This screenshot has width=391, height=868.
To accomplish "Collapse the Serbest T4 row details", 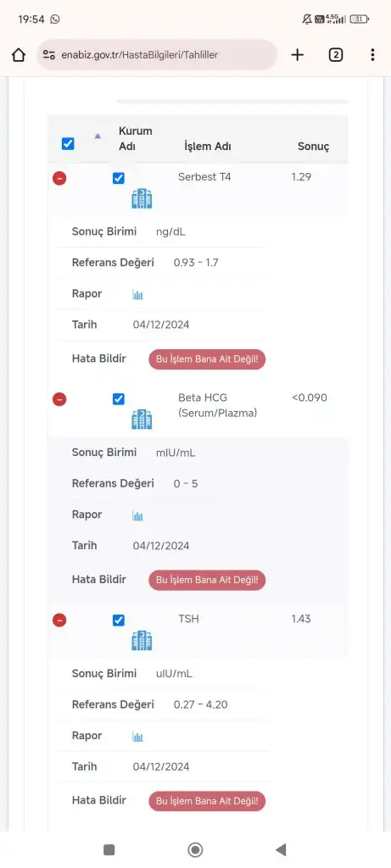I will click(59, 178).
